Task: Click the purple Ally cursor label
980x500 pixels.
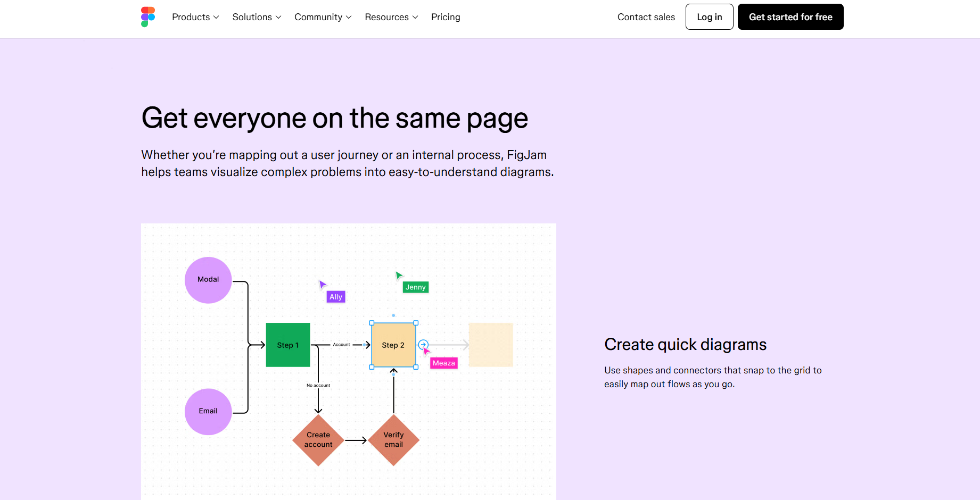Action: (x=336, y=297)
